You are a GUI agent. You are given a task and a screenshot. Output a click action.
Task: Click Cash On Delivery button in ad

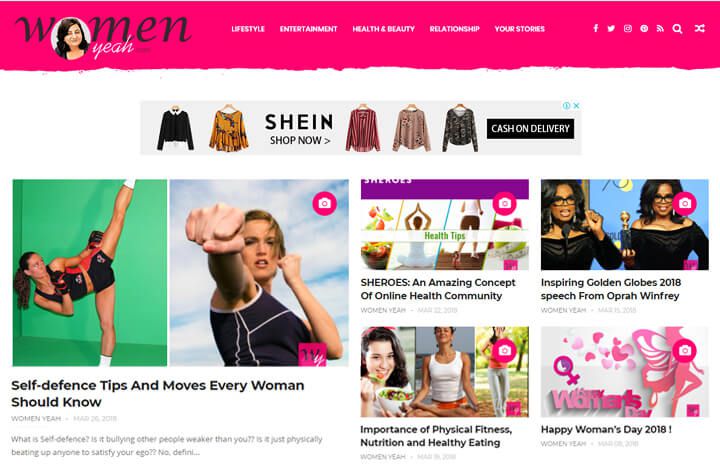[530, 129]
